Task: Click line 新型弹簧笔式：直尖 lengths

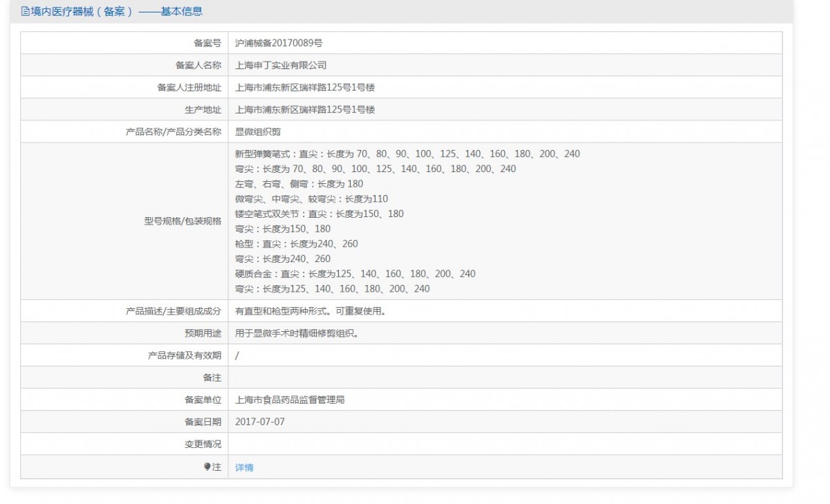Action: pos(407,153)
